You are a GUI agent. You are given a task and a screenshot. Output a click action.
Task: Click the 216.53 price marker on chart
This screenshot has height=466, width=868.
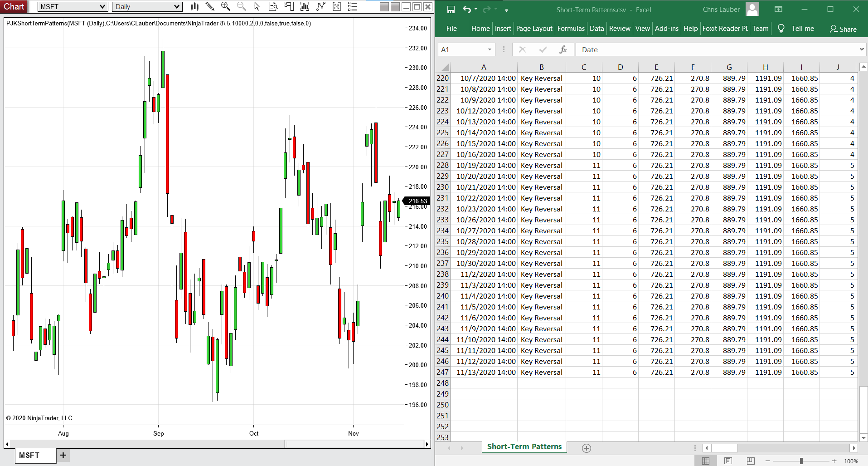[x=417, y=201]
